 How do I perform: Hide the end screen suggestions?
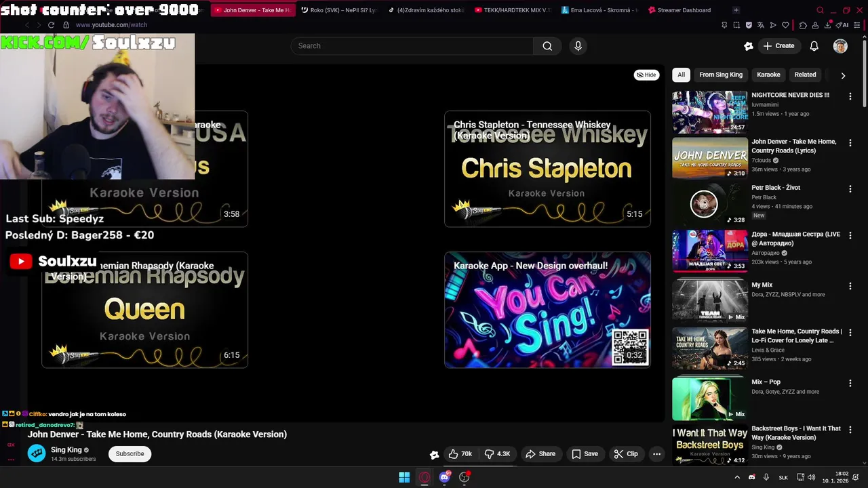(x=646, y=75)
